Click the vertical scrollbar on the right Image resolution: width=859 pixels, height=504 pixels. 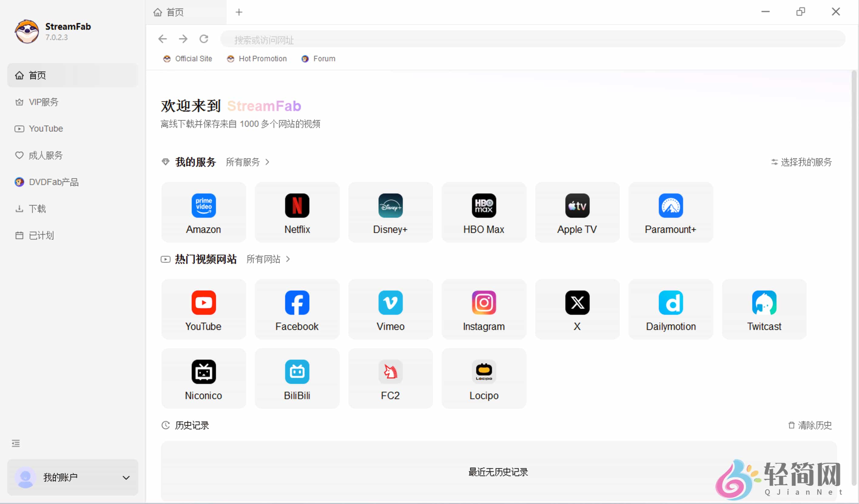854,278
